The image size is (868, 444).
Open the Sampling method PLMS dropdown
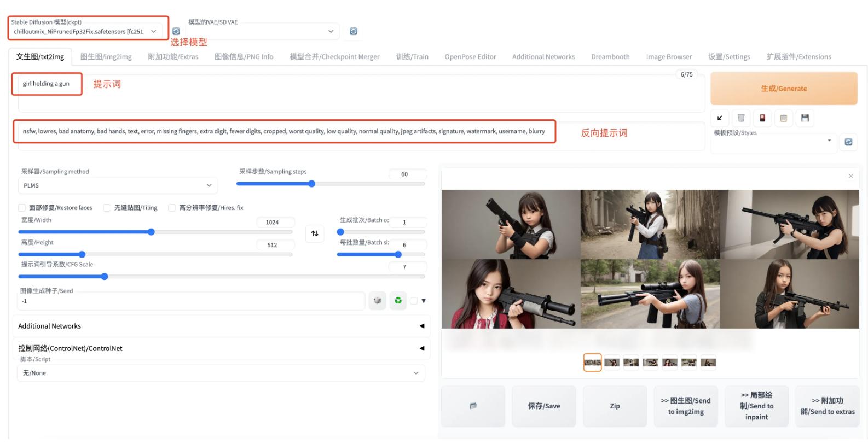pos(117,186)
